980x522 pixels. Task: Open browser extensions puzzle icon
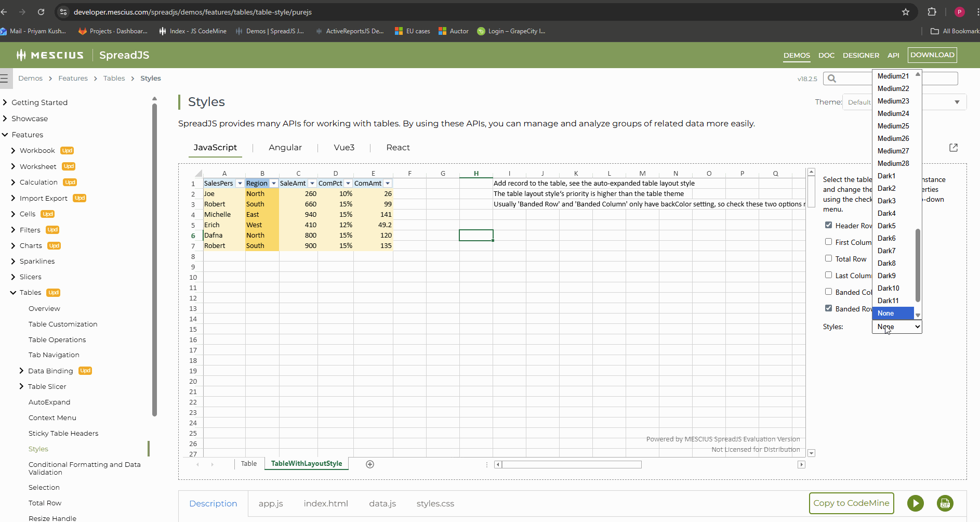[932, 12]
